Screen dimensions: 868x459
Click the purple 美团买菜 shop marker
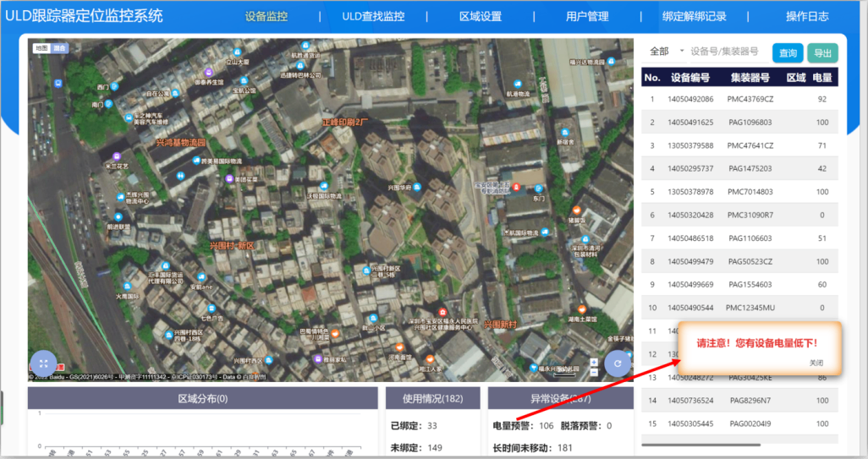tap(229, 178)
